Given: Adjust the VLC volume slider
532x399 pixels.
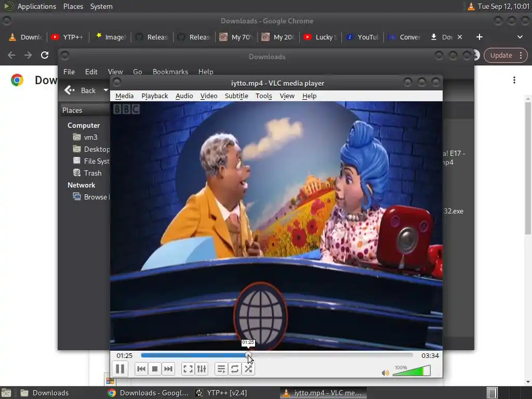Looking at the screenshot, I should point(411,370).
